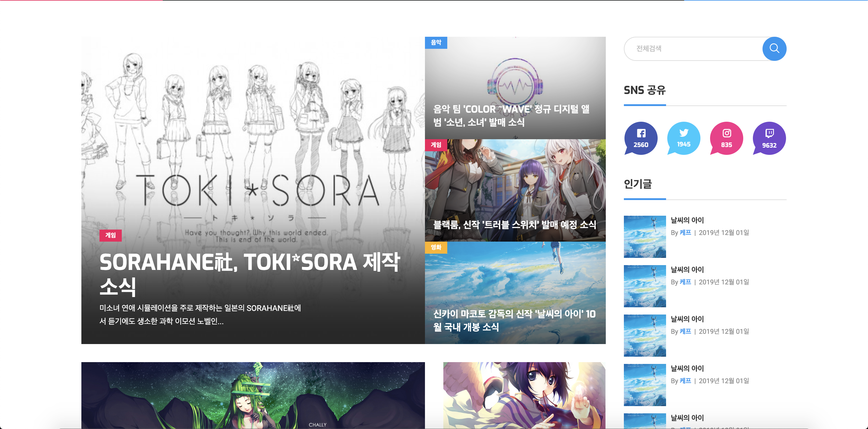Select the 게임 tag on the TOKI*SORA article

(111, 235)
